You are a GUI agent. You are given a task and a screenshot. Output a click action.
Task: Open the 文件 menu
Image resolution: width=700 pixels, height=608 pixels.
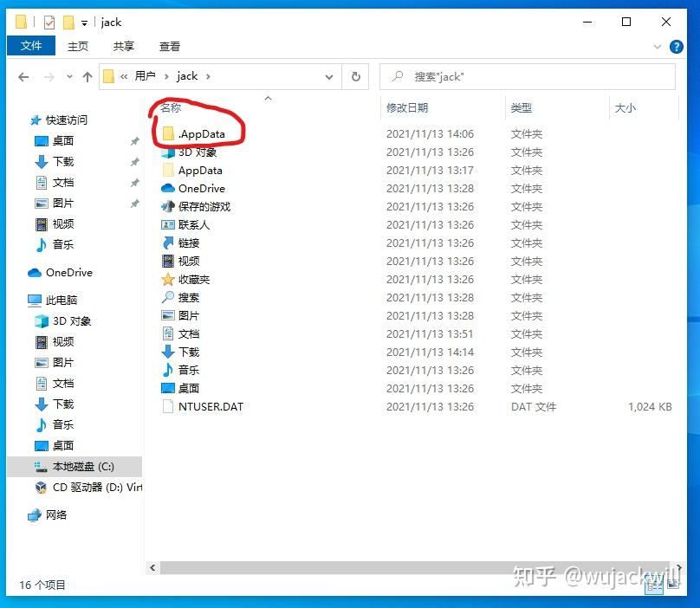pyautogui.click(x=31, y=47)
